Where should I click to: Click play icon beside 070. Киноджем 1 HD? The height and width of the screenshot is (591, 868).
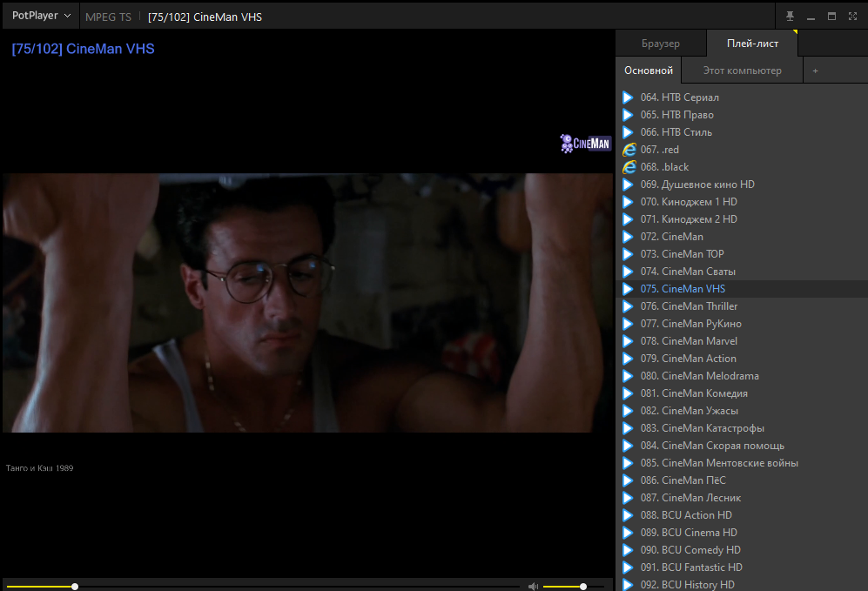[x=628, y=202]
